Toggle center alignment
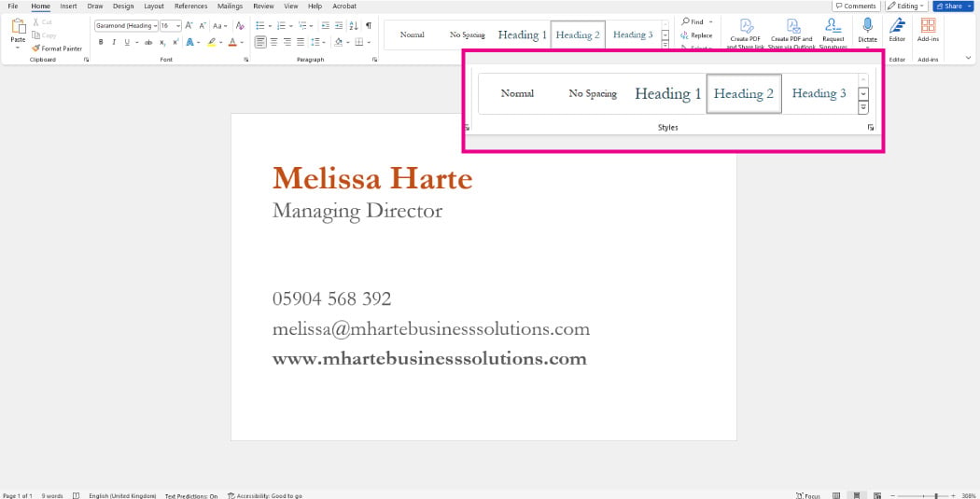The image size is (980, 499). [x=273, y=43]
